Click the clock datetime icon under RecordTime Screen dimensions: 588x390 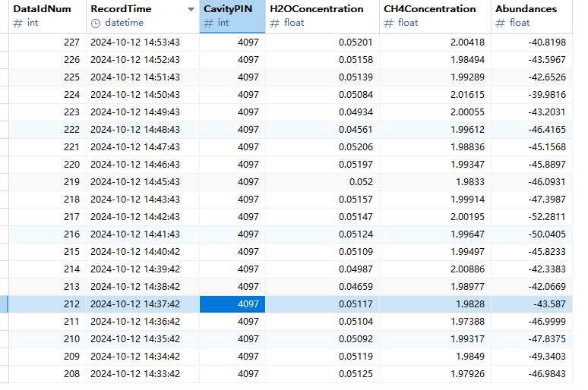pos(95,24)
